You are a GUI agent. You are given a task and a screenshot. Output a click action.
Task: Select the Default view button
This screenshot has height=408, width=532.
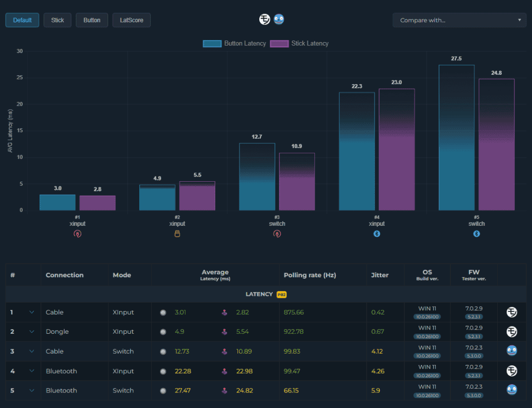[22, 20]
